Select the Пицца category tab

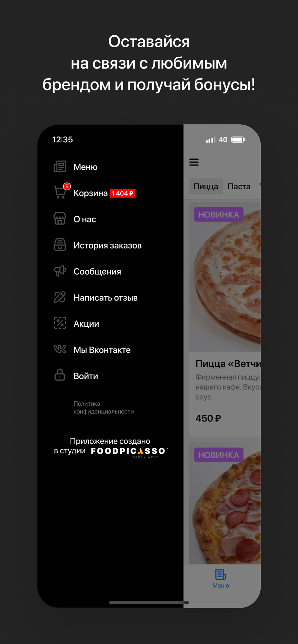tap(206, 186)
